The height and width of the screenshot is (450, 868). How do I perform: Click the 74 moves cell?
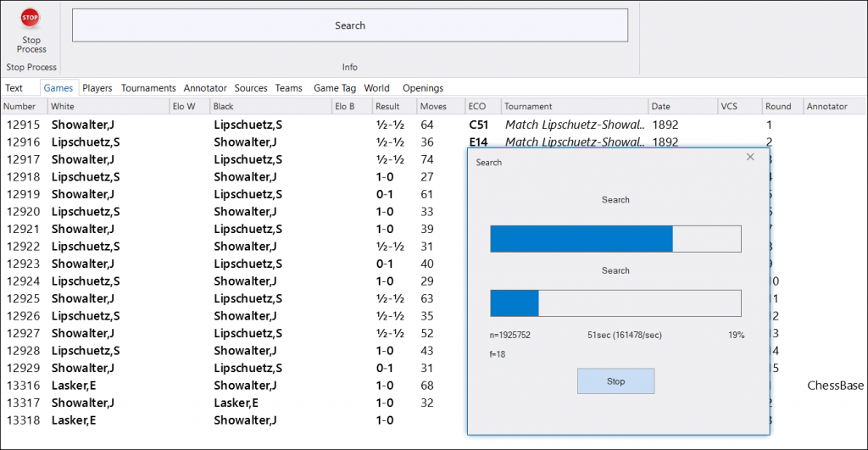pos(427,159)
